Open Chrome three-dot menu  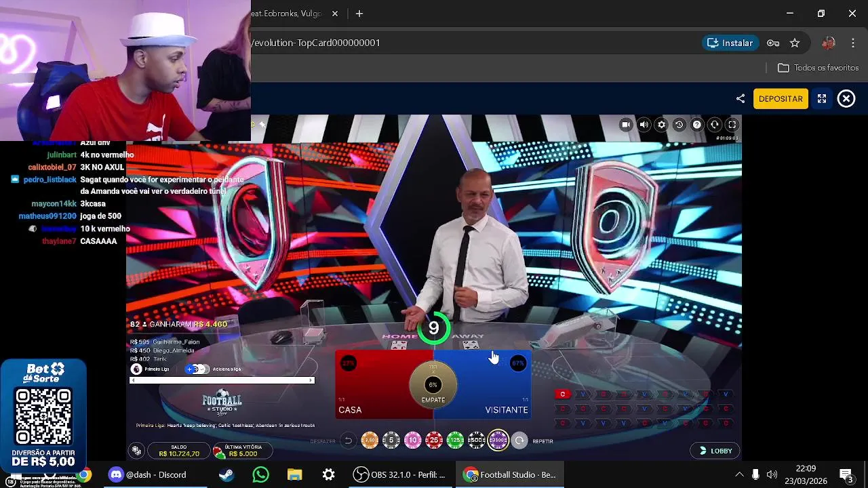click(853, 43)
